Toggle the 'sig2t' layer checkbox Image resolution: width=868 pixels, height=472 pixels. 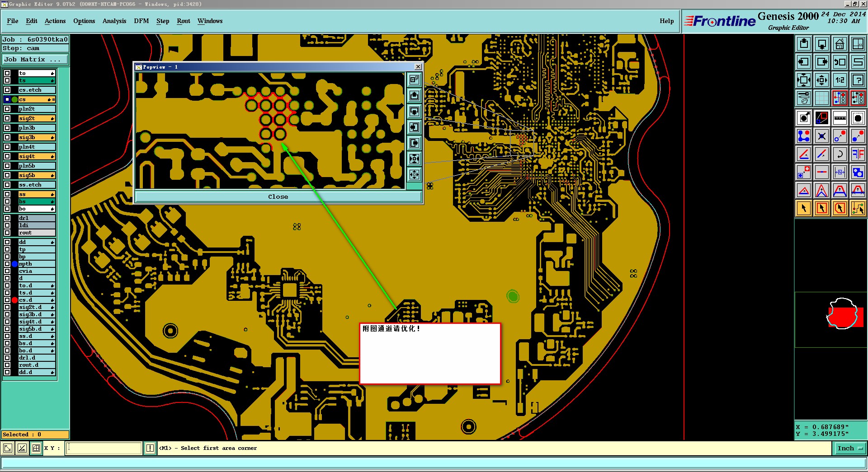(7, 118)
